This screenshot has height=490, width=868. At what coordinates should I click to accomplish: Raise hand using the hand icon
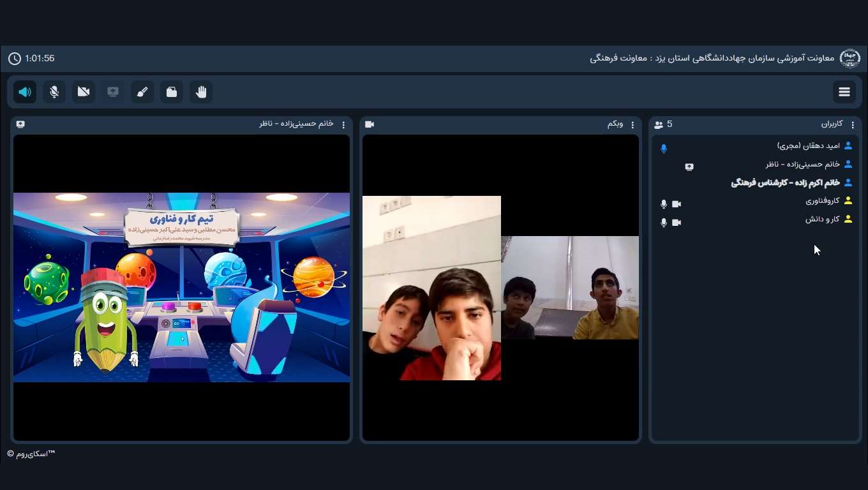tap(201, 92)
